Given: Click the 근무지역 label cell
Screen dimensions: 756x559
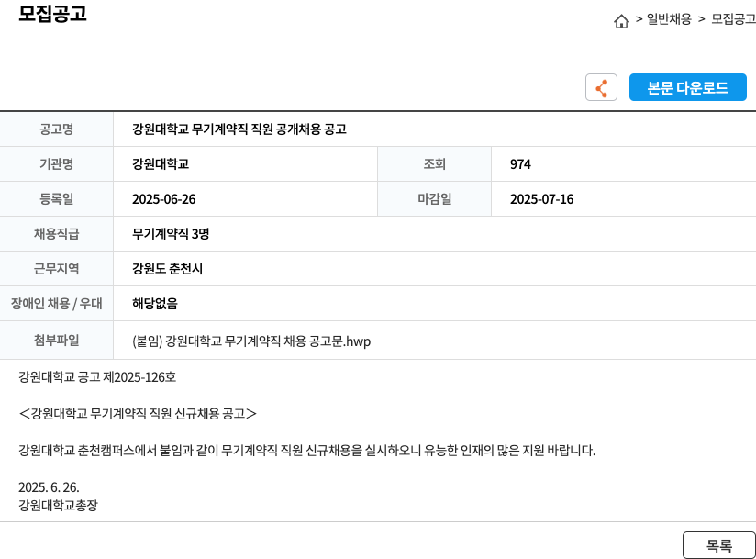Looking at the screenshot, I should point(56,268).
